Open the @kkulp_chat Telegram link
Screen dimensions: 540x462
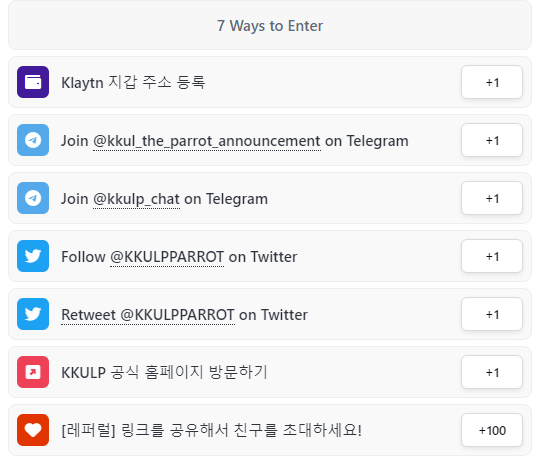point(136,199)
